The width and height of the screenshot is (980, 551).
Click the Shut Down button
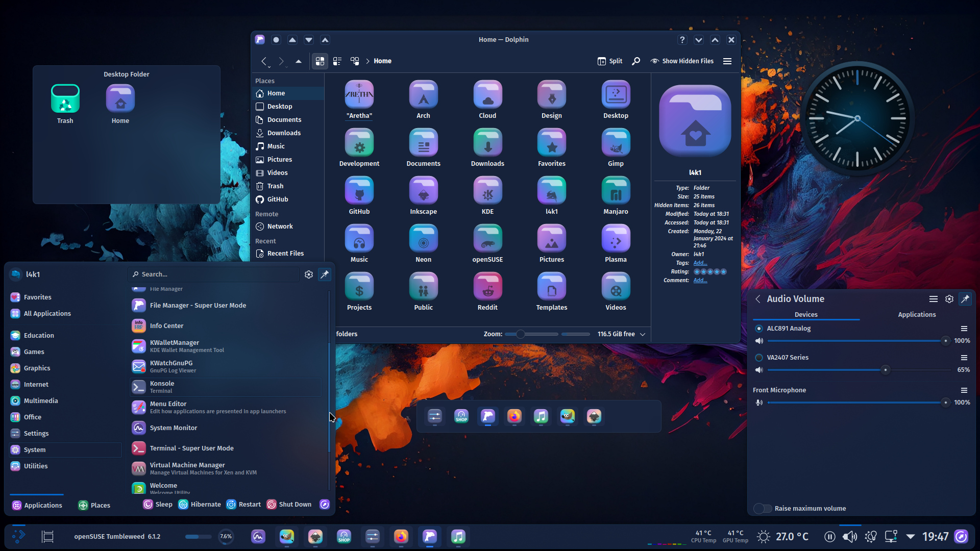coord(289,505)
